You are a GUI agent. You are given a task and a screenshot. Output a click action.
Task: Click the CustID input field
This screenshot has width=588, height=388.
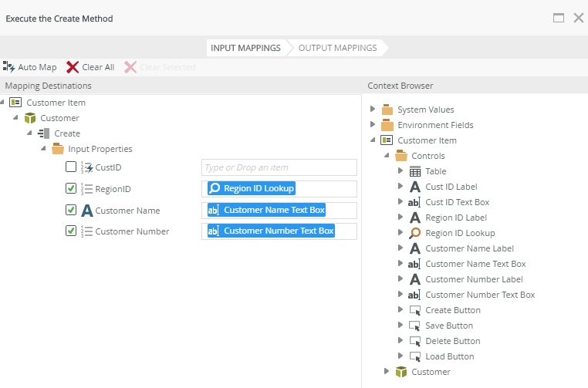click(x=279, y=167)
